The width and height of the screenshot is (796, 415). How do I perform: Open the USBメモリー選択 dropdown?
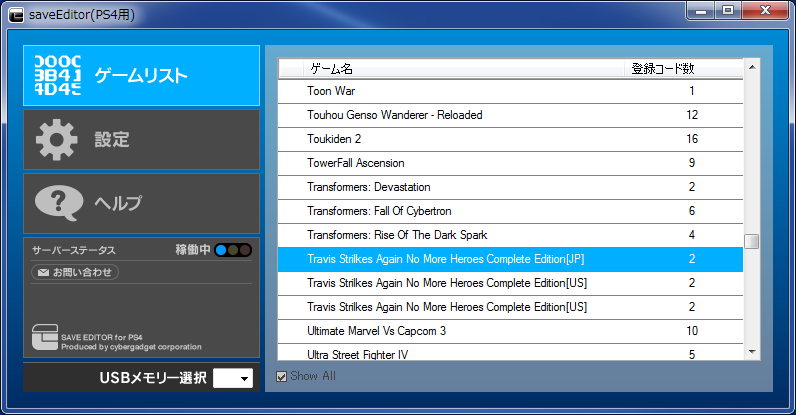pyautogui.click(x=233, y=378)
